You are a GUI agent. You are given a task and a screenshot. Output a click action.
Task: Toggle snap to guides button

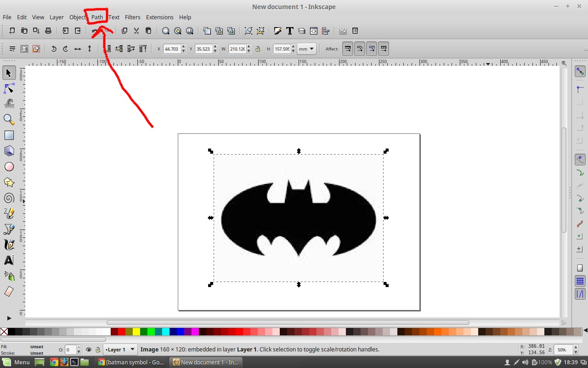580,293
